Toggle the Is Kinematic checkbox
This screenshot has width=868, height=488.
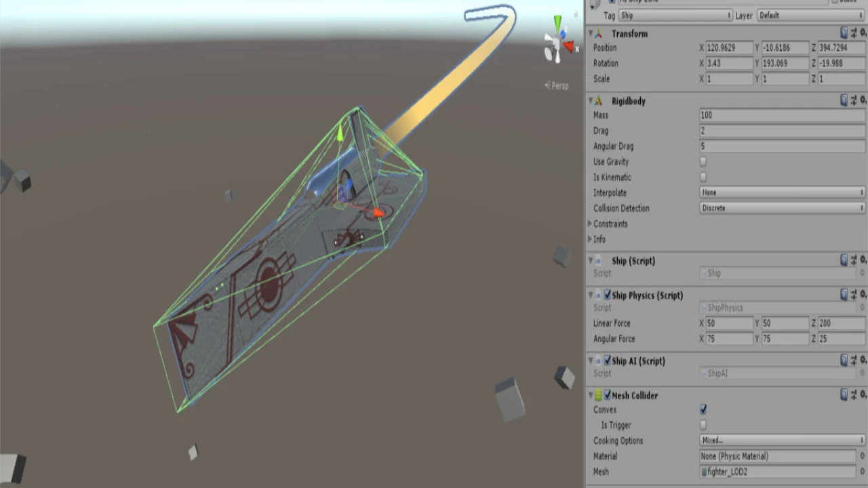click(x=703, y=178)
